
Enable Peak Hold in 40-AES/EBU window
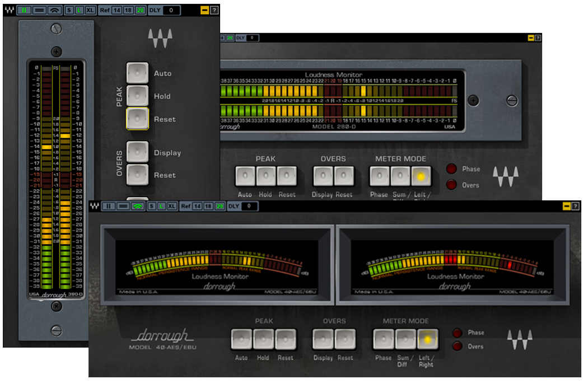264,339
